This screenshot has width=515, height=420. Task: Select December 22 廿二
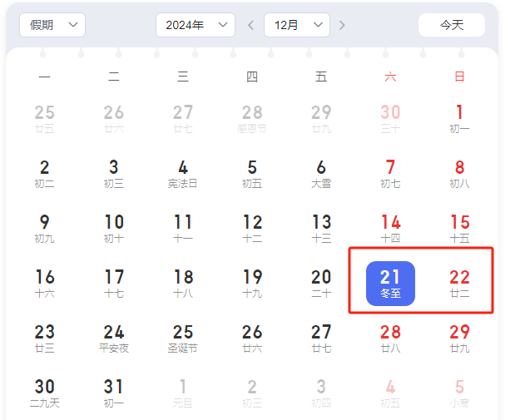[459, 284]
